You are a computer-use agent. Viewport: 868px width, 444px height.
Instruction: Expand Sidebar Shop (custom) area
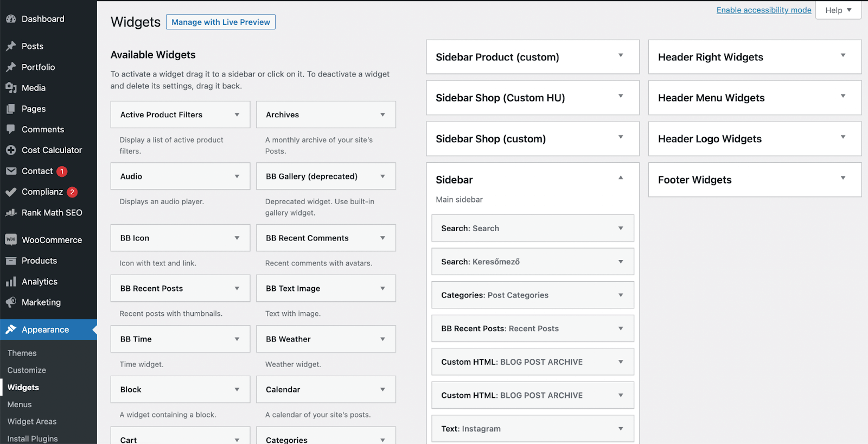click(621, 137)
